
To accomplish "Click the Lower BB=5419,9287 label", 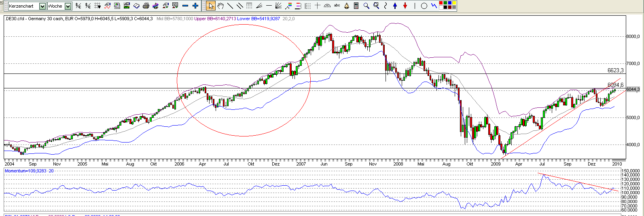I will [259, 19].
